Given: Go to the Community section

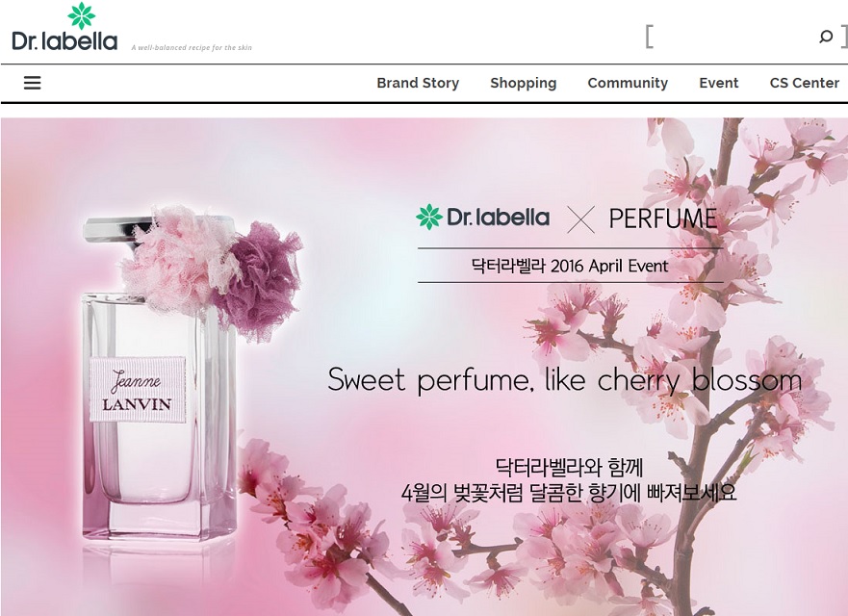Looking at the screenshot, I should point(628,83).
